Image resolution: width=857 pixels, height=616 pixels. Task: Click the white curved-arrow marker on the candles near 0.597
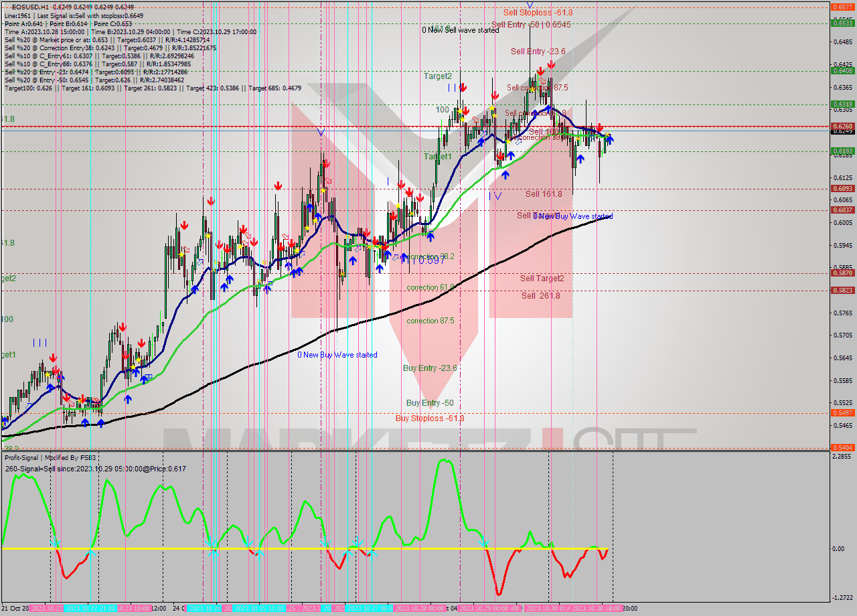pos(396,258)
